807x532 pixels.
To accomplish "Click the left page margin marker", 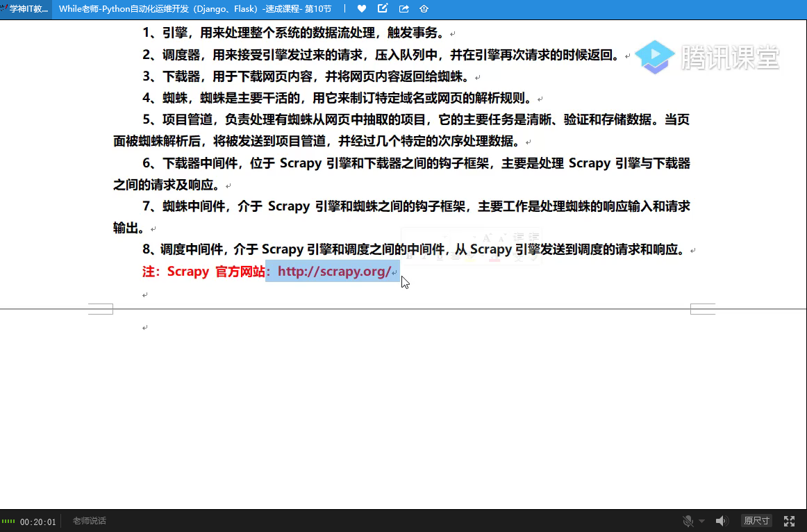I will (x=101, y=309).
